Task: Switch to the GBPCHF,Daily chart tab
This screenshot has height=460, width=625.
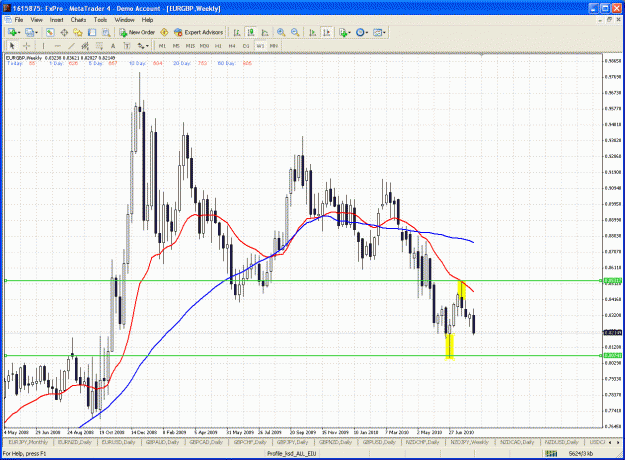Action: click(x=250, y=442)
